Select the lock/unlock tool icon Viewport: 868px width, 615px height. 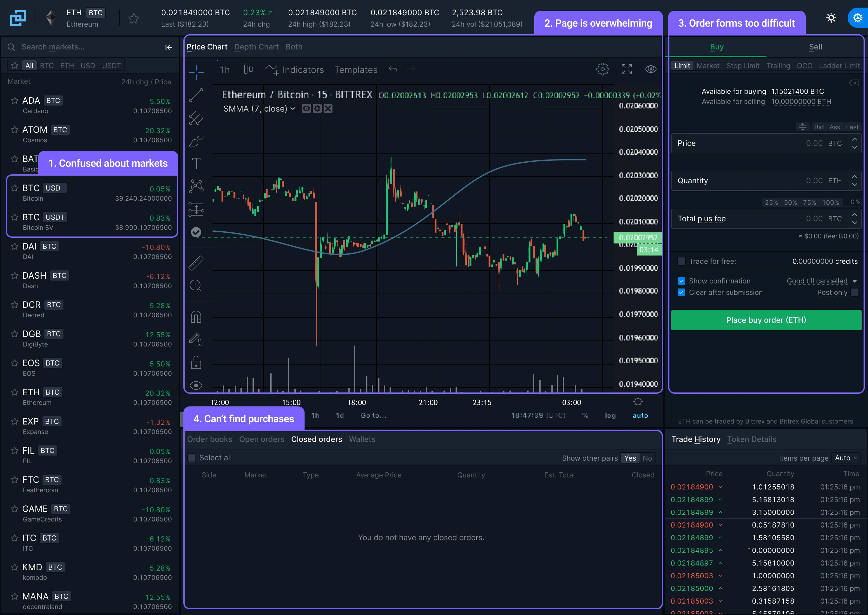pos(196,363)
